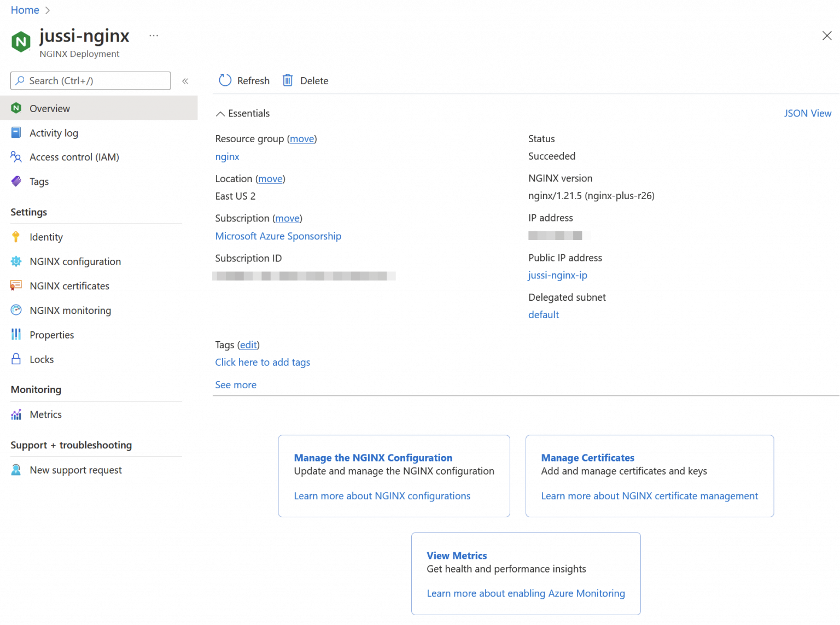This screenshot has width=840, height=625.
Task: Open the ellipsis menu next to jussi-nginx
Action: [x=154, y=36]
